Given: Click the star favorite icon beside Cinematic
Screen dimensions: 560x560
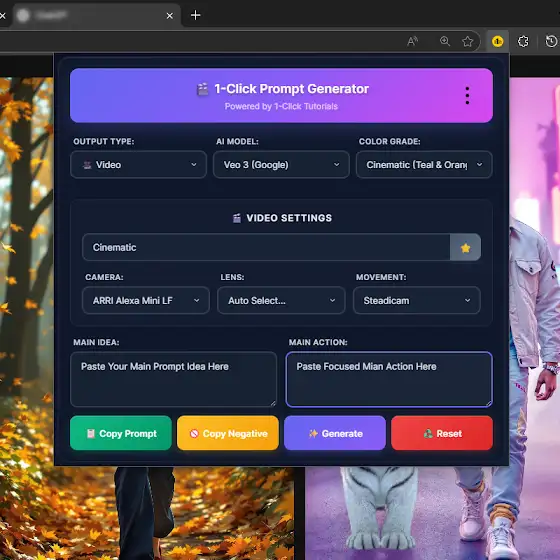Looking at the screenshot, I should click(465, 248).
